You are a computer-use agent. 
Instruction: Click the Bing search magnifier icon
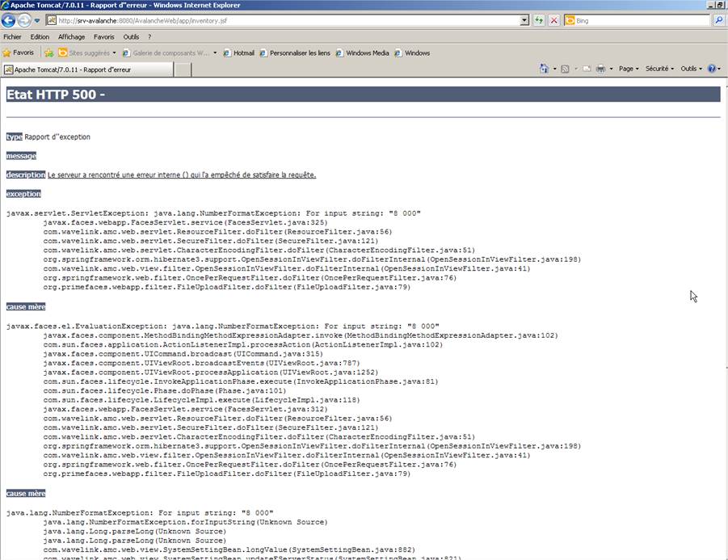coord(718,20)
